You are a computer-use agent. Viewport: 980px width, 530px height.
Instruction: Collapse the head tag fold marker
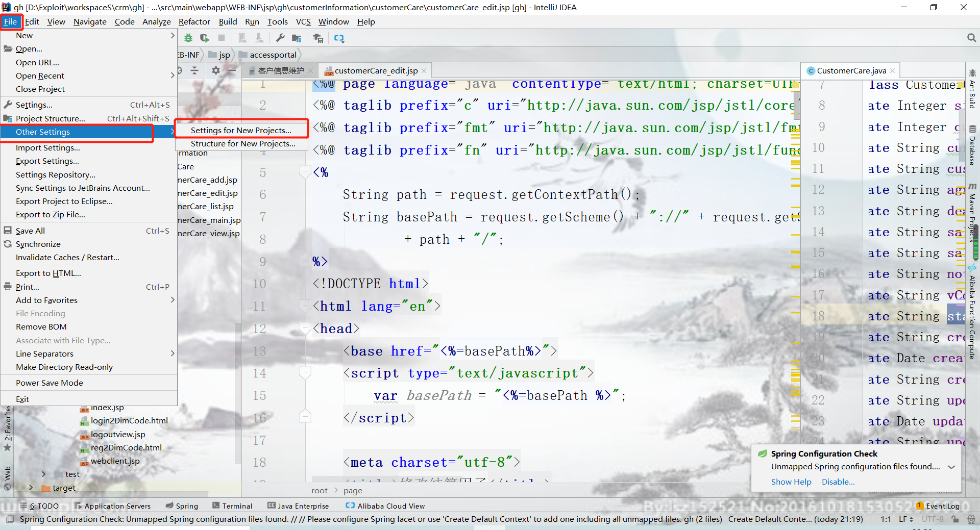point(305,329)
